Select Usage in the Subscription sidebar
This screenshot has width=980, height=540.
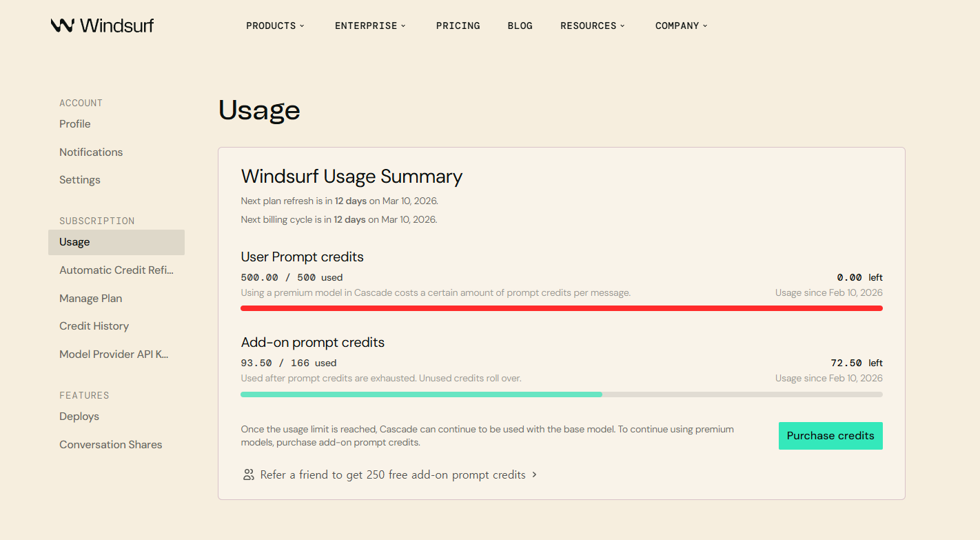(116, 242)
